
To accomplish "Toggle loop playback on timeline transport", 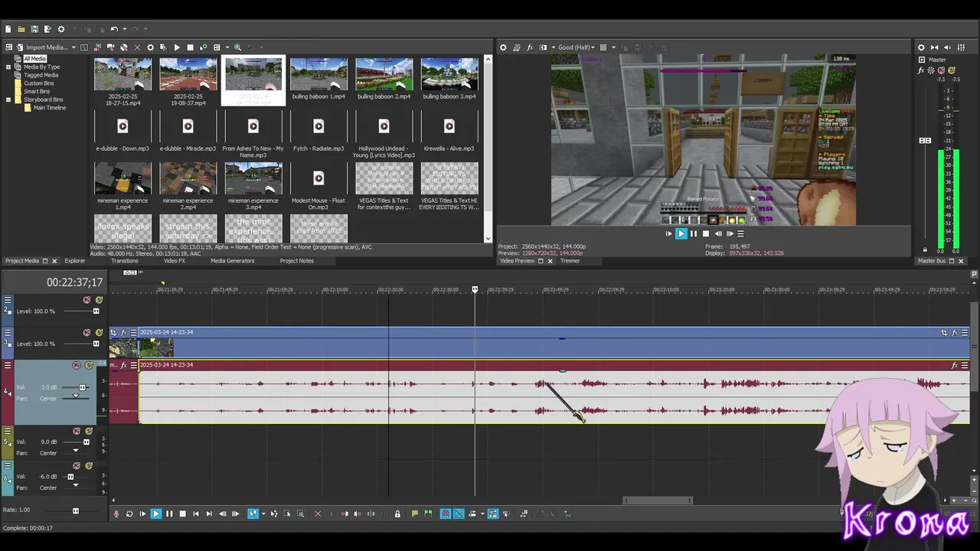I will [x=129, y=514].
